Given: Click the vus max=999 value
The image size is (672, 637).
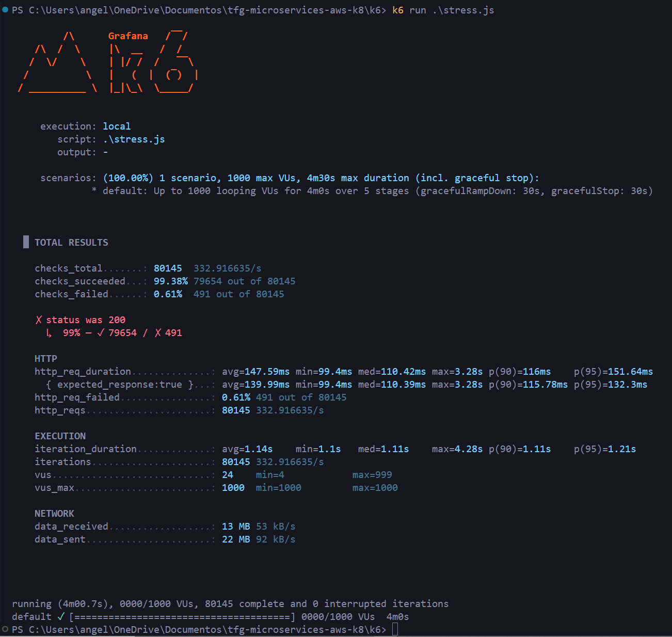Looking at the screenshot, I should [372, 475].
